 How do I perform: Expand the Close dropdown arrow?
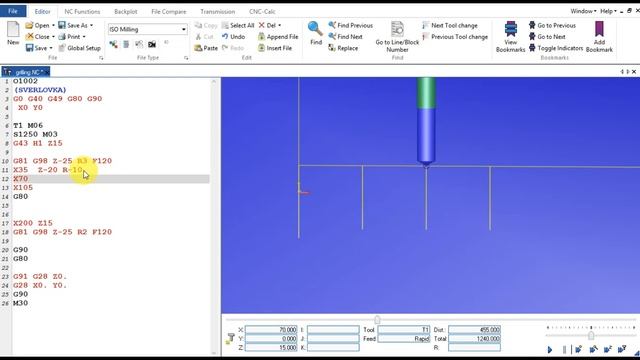point(53,37)
